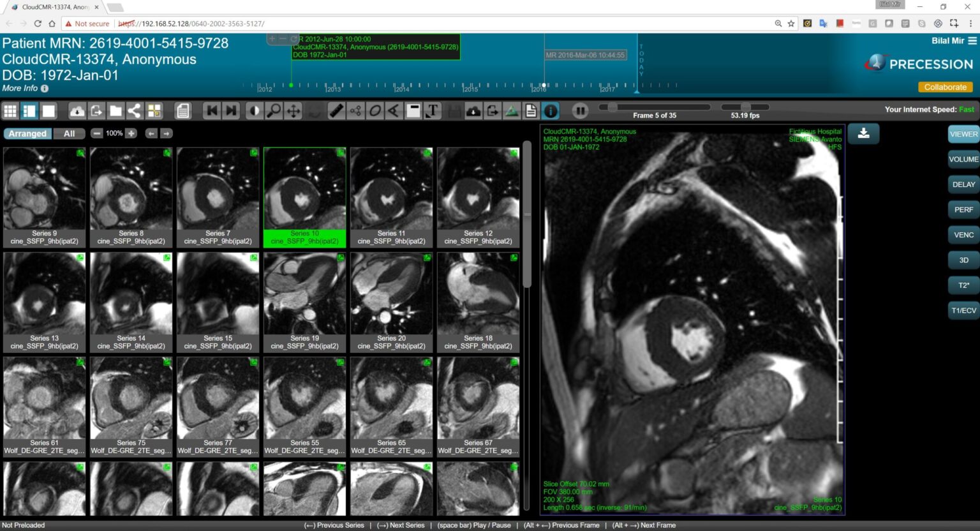Switch to Arranged series view
The image size is (980, 531).
pos(27,133)
